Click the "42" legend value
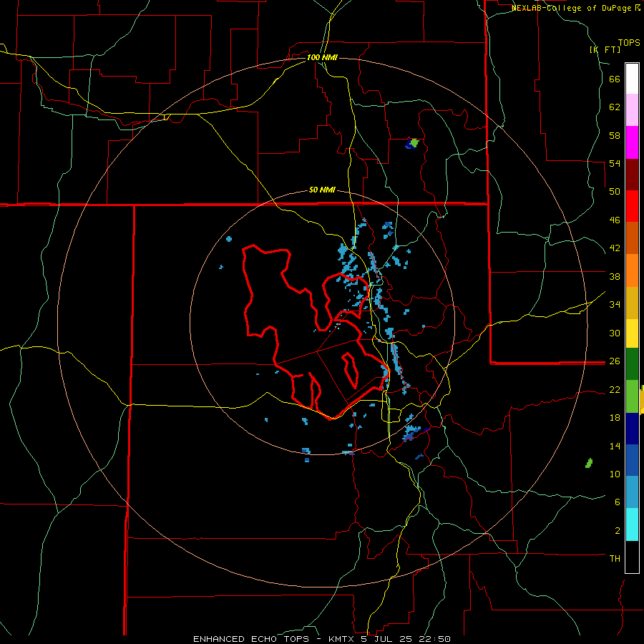This screenshot has height=644, width=644. [x=615, y=248]
